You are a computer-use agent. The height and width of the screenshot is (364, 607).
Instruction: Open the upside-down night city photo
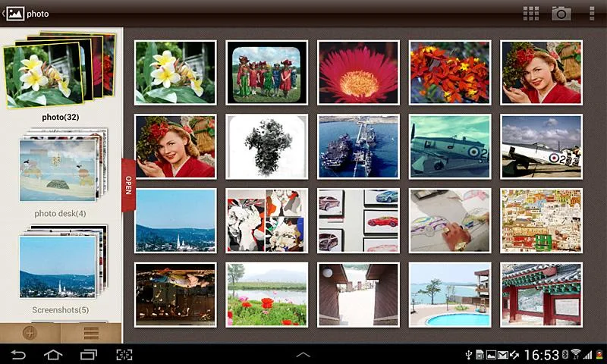point(175,295)
